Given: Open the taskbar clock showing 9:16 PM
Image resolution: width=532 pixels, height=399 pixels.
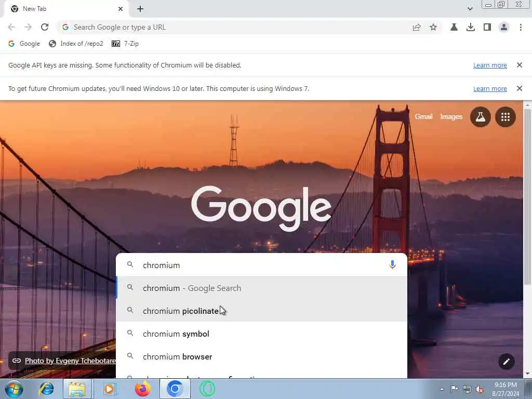Looking at the screenshot, I should coord(506,389).
